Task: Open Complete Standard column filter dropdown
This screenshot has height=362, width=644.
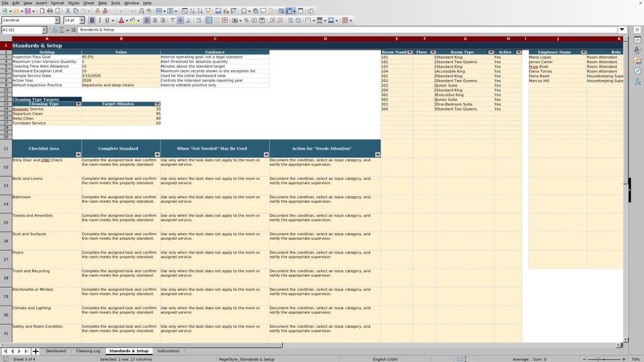Action: (157, 154)
